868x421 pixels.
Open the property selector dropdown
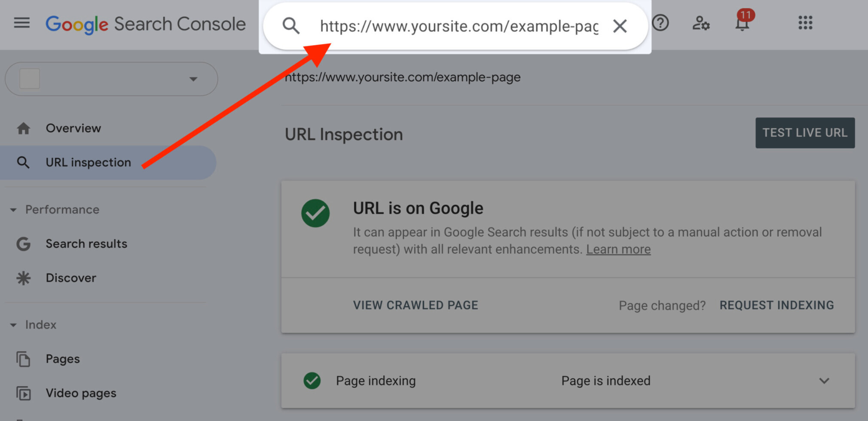click(194, 79)
